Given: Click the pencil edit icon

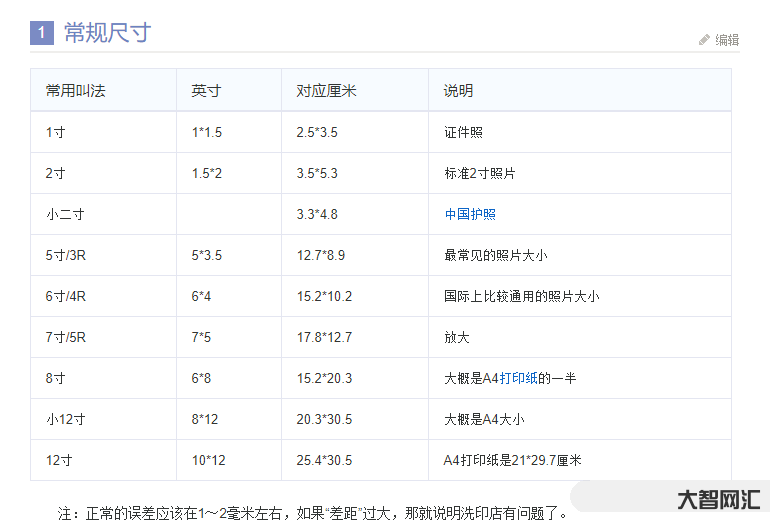Looking at the screenshot, I should pos(704,40).
